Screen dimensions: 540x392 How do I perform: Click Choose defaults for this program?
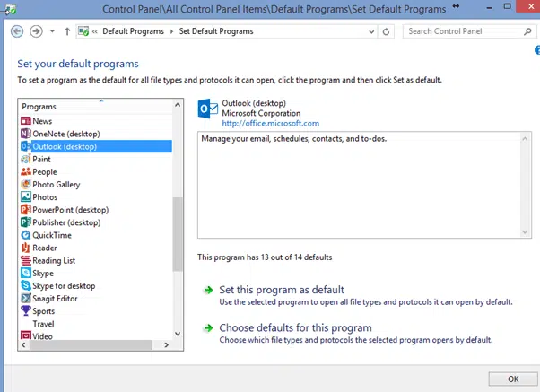295,327
